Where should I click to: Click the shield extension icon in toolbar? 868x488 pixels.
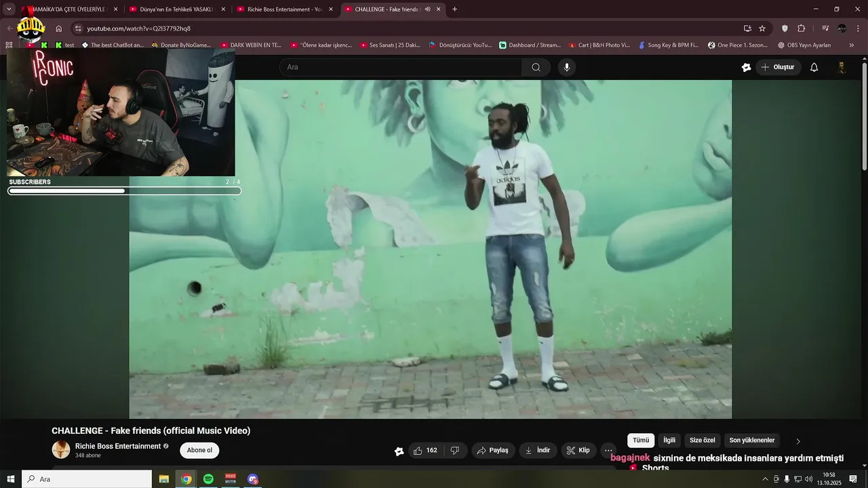[785, 28]
